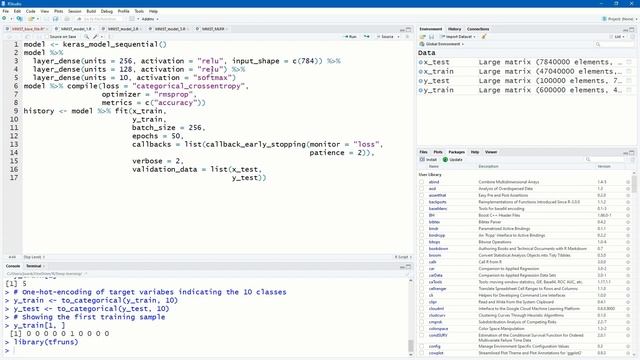Viewport: 640px width, 360px height.
Task: Check the bindr package checkbox
Action: pyautogui.click(x=422, y=229)
